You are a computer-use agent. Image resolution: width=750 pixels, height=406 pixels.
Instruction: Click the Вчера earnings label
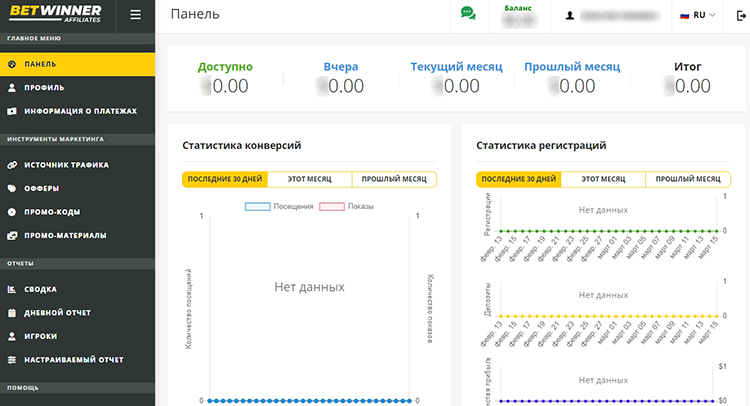click(341, 67)
